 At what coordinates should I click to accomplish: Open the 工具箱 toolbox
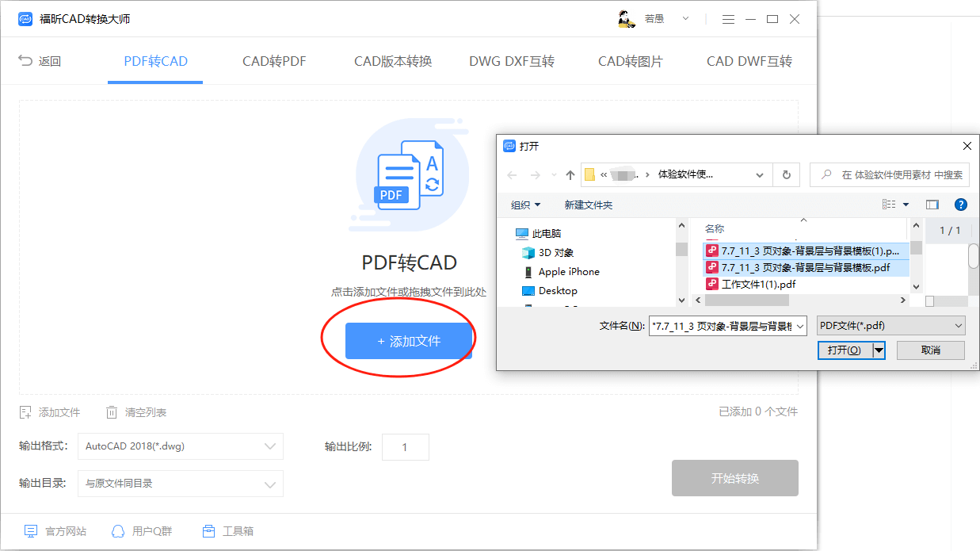(228, 531)
